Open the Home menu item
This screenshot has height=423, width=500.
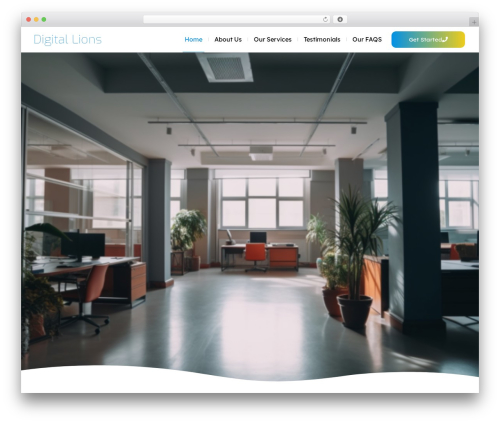coord(193,39)
